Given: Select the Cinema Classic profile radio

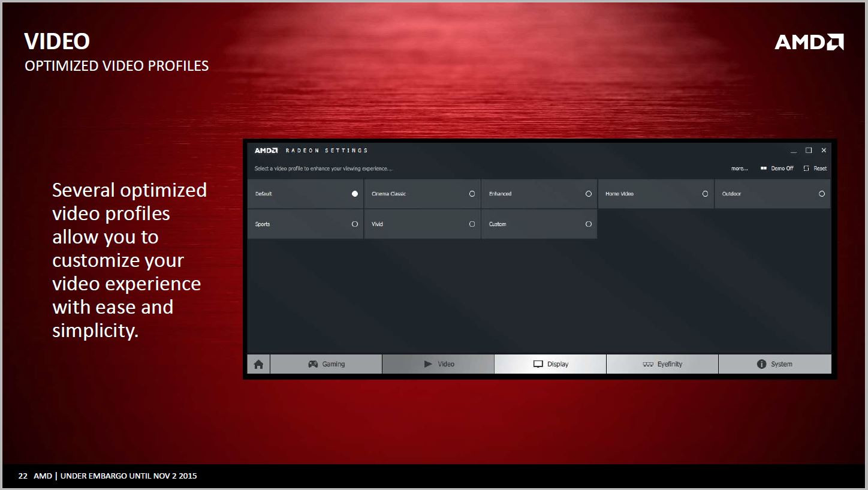Looking at the screenshot, I should (x=472, y=194).
